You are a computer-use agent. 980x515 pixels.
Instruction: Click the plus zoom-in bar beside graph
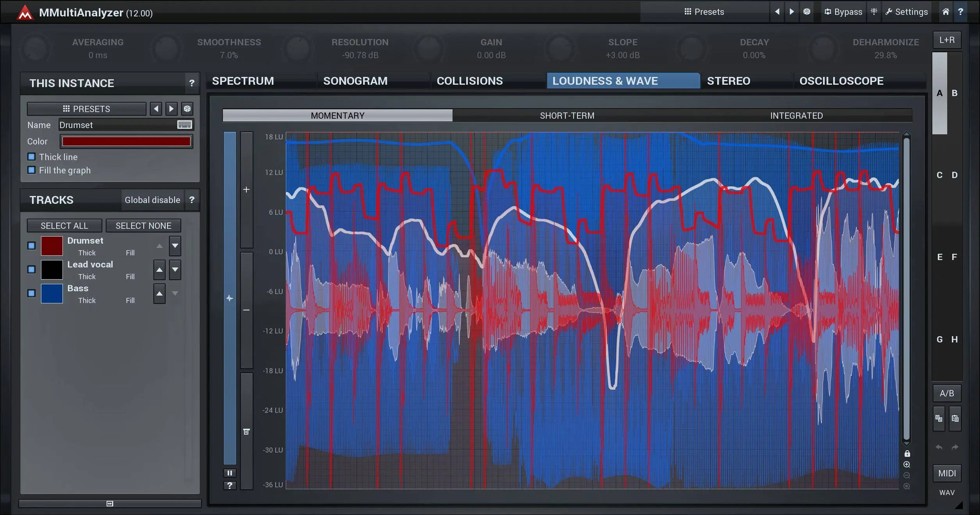point(246,190)
